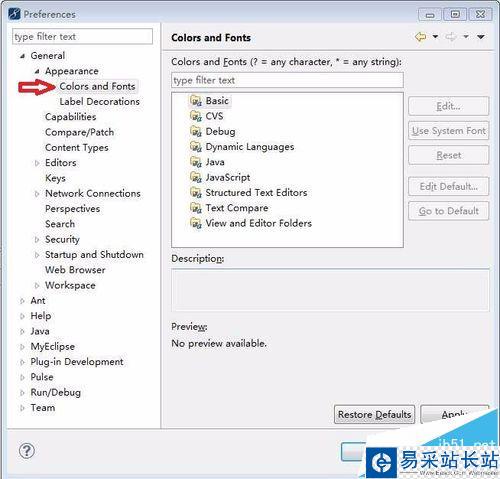The width and height of the screenshot is (500, 479).
Task: Select Search preference page
Action: point(60,224)
